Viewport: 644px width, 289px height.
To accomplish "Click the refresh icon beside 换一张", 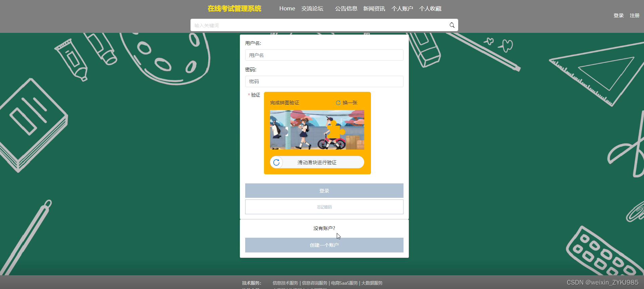I will [x=338, y=103].
